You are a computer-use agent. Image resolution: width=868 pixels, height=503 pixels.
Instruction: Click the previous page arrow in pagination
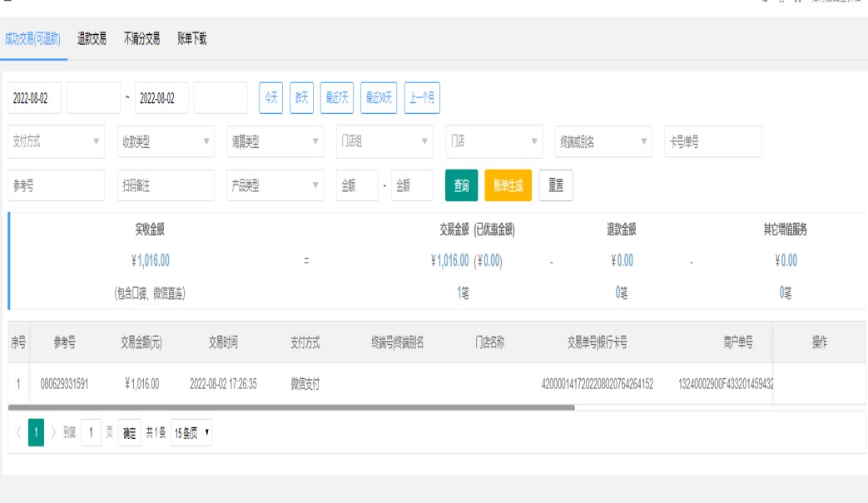[17, 433]
